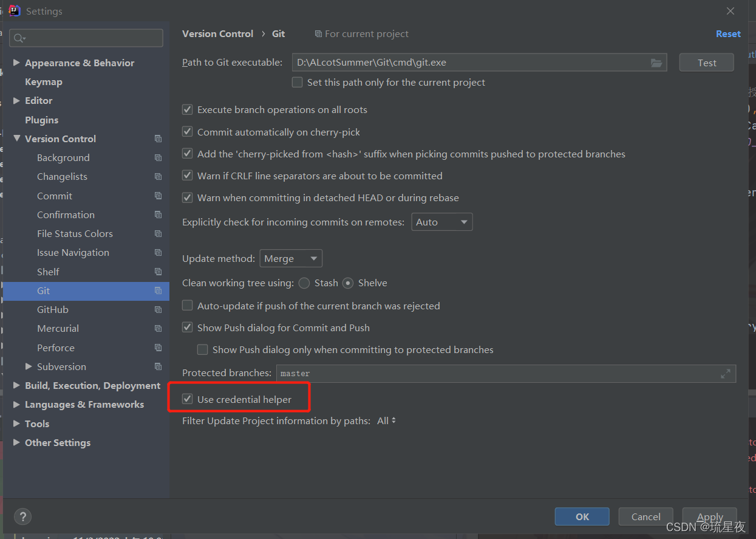Screen dimensions: 756x539
Task: Uncheck Use credential helper
Action: 187,399
